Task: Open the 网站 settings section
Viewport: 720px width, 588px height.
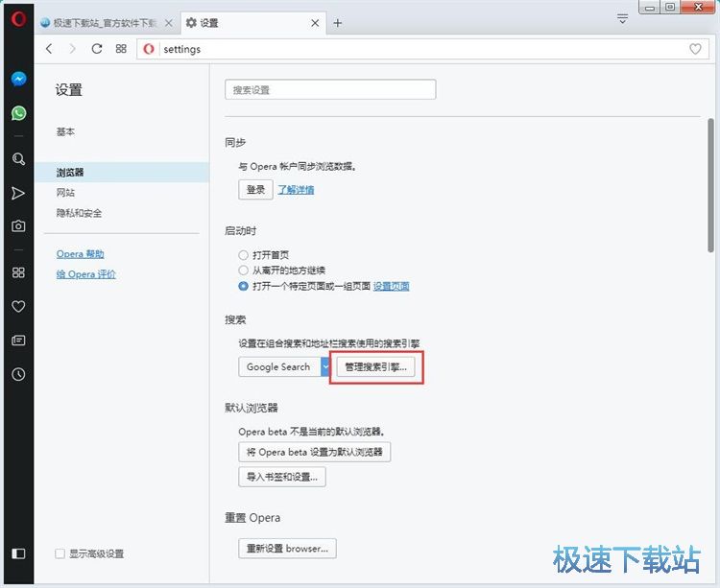Action: point(65,193)
